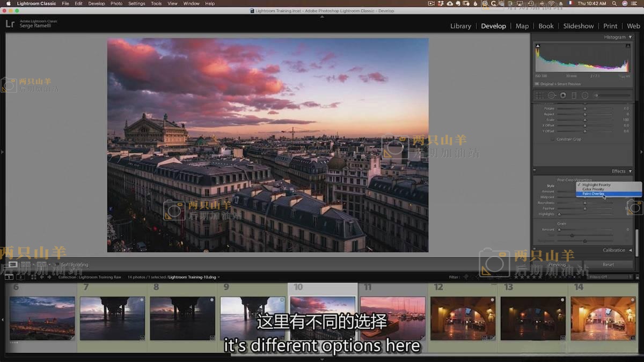This screenshot has width=644, height=362.
Task: Choose the Graduated Filter tool
Action: coord(574,95)
